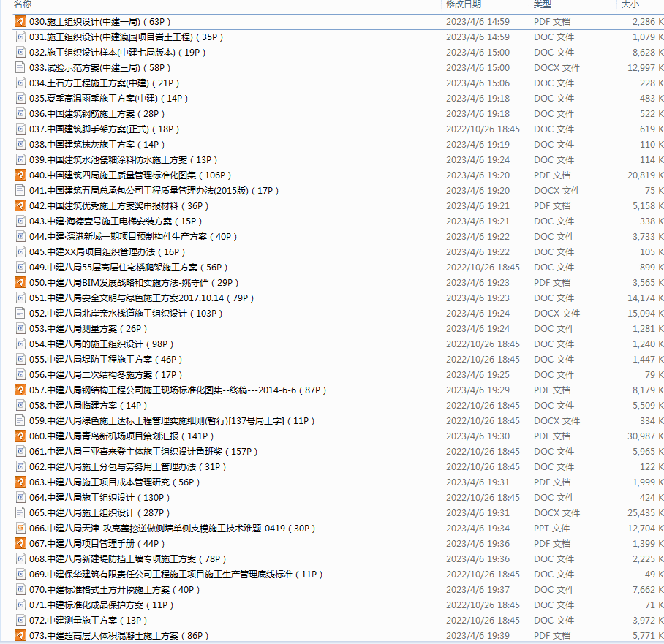664x644 pixels.
Task: Select file 050.中建八局BIM发展战略和实施方法
Action: (x=134, y=282)
